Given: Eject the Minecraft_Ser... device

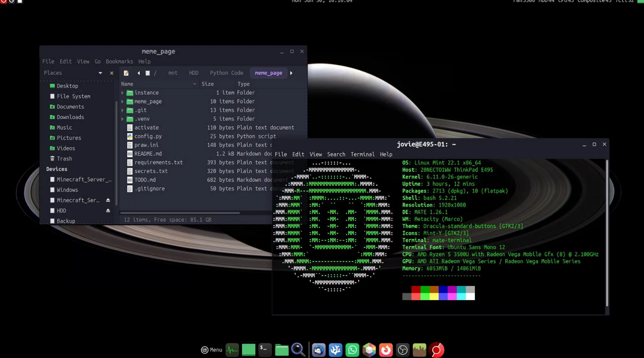Looking at the screenshot, I should (x=108, y=201).
